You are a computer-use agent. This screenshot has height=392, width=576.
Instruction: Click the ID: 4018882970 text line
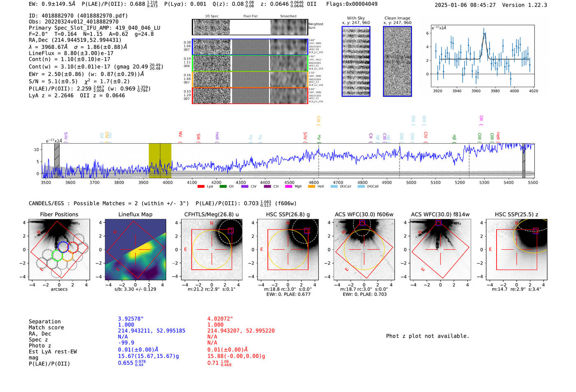[x=78, y=16]
